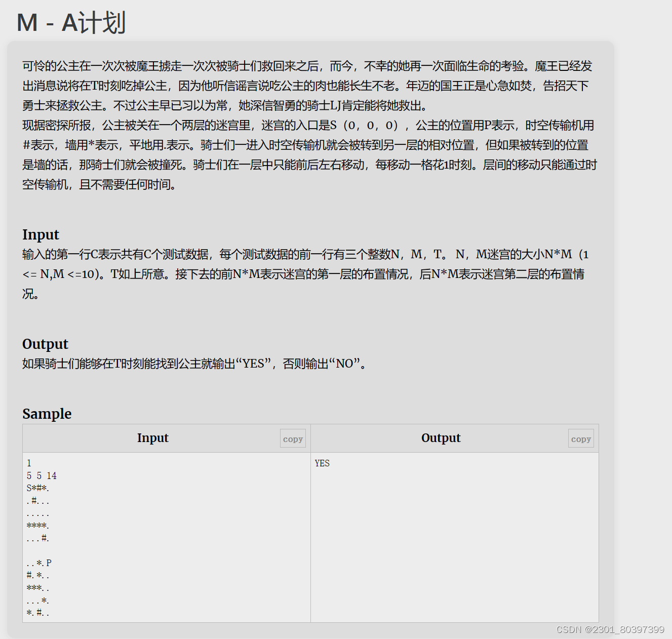Click the paragraph line starting '现据密探所报'
This screenshot has height=639, width=672.
[308, 125]
